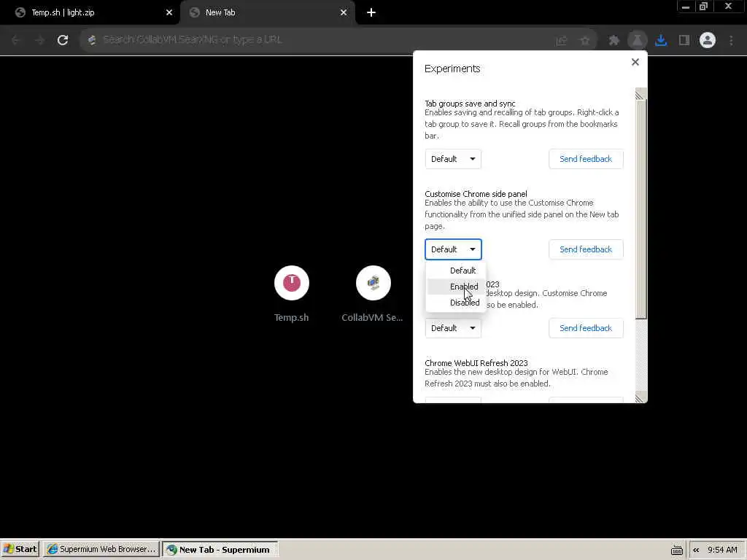The width and height of the screenshot is (747, 560).
Task: Toggle the Experiments flask icon
Action: point(638,41)
